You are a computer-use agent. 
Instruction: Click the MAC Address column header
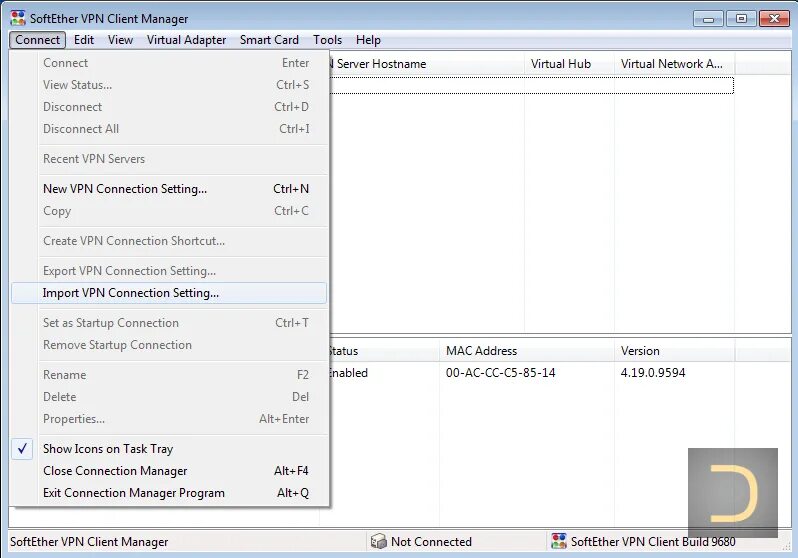coord(527,351)
